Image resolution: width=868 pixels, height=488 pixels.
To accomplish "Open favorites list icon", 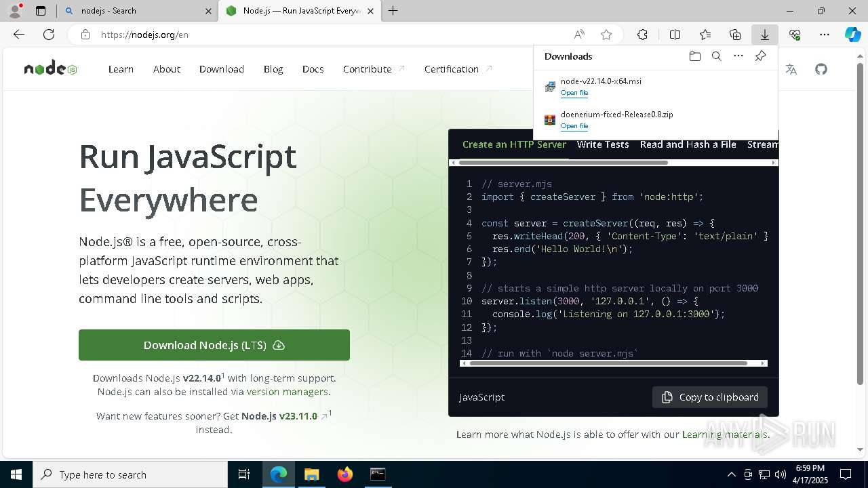I will (x=705, y=35).
